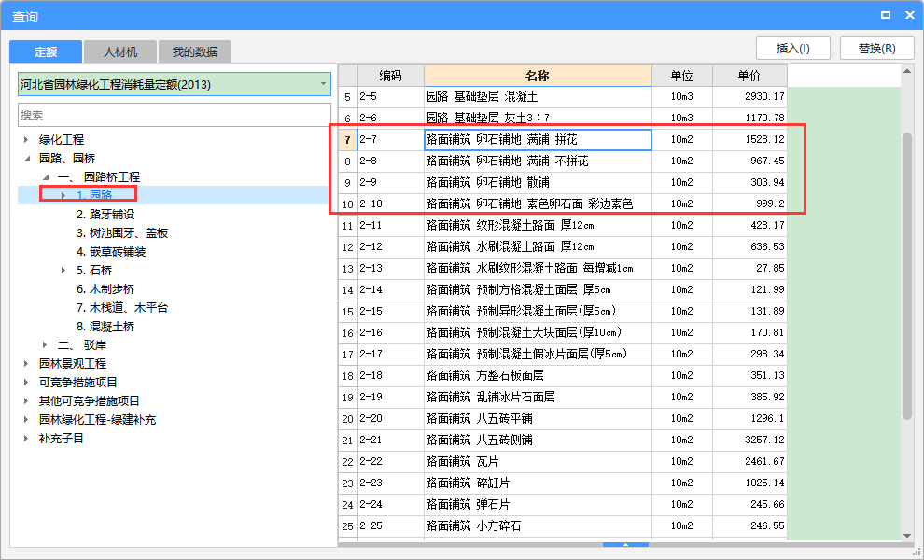Expand the 1. 园路 node arrow
924x560 pixels.
point(63,195)
